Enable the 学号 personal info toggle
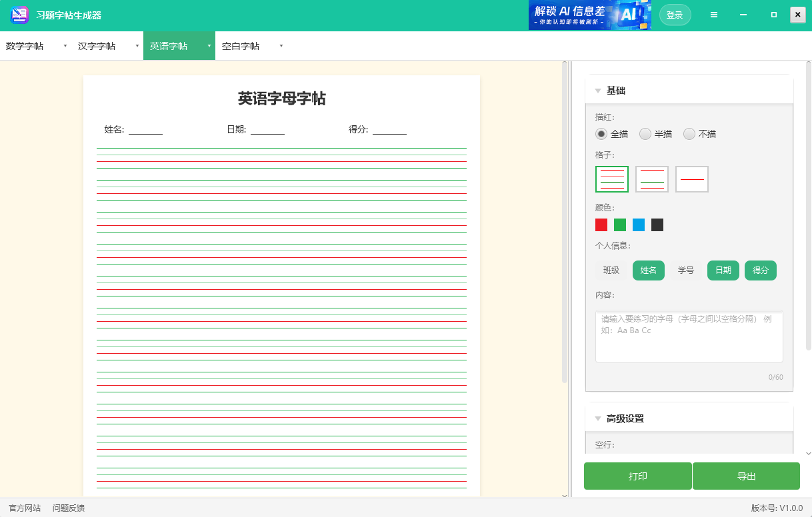This screenshot has width=812, height=517. click(x=685, y=270)
